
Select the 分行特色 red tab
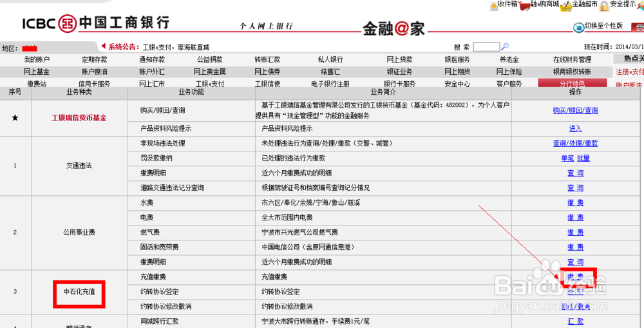572,83
